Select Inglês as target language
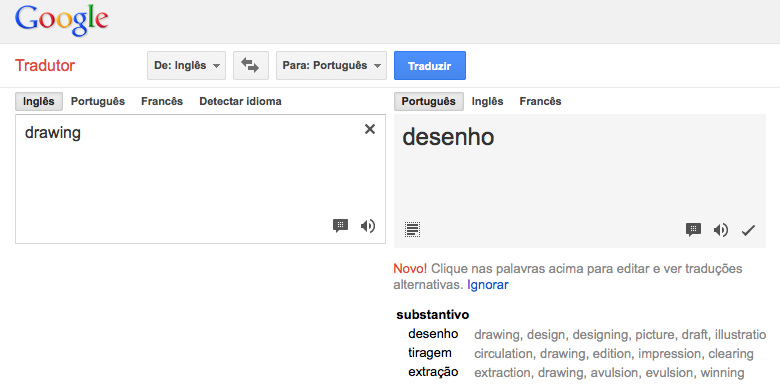 pyautogui.click(x=488, y=101)
